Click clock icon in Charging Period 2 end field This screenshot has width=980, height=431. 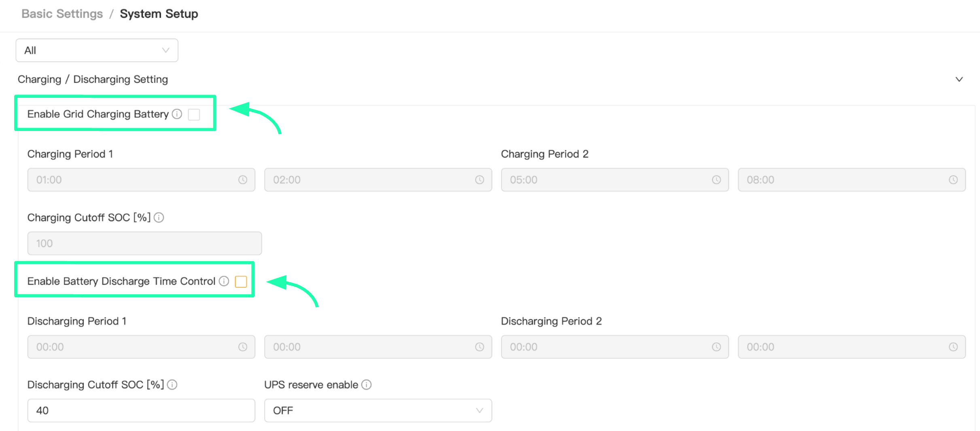pos(953,180)
